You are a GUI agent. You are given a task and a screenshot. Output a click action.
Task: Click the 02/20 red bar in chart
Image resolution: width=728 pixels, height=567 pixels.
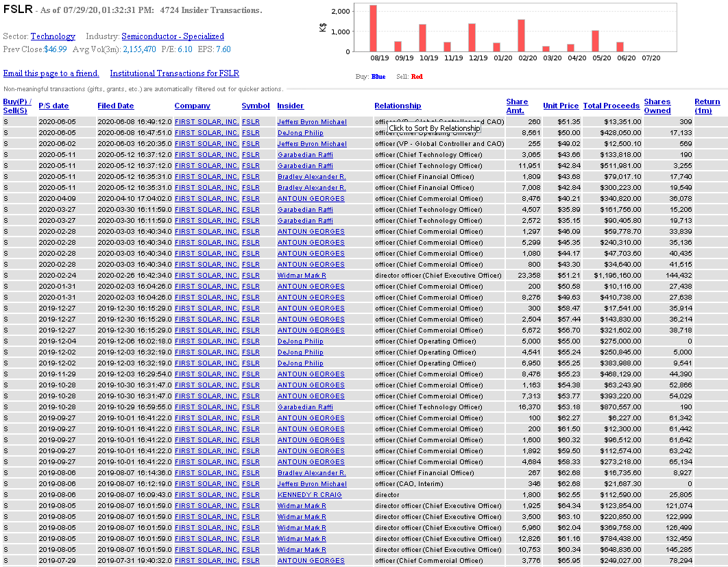(522, 36)
